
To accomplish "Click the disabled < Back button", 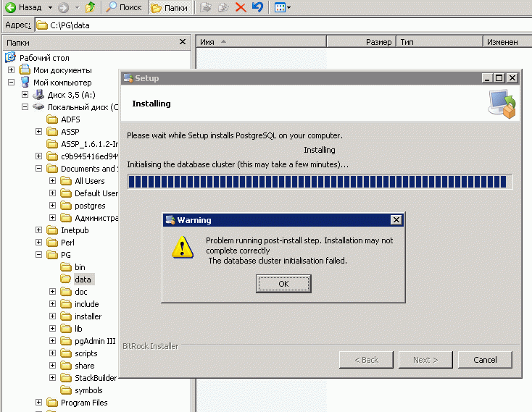I will 366,360.
